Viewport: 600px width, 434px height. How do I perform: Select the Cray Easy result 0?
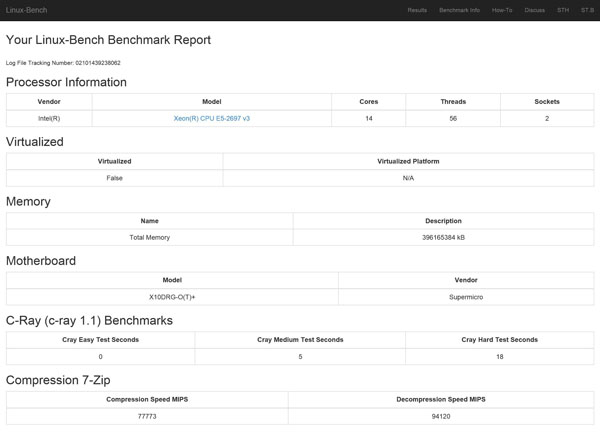point(101,357)
